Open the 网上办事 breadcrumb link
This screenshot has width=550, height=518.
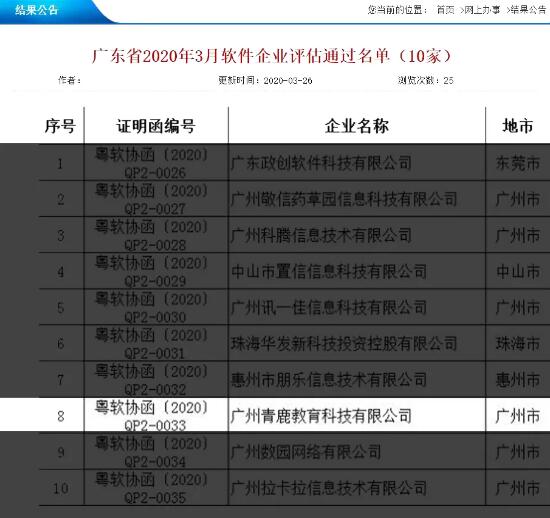(482, 10)
